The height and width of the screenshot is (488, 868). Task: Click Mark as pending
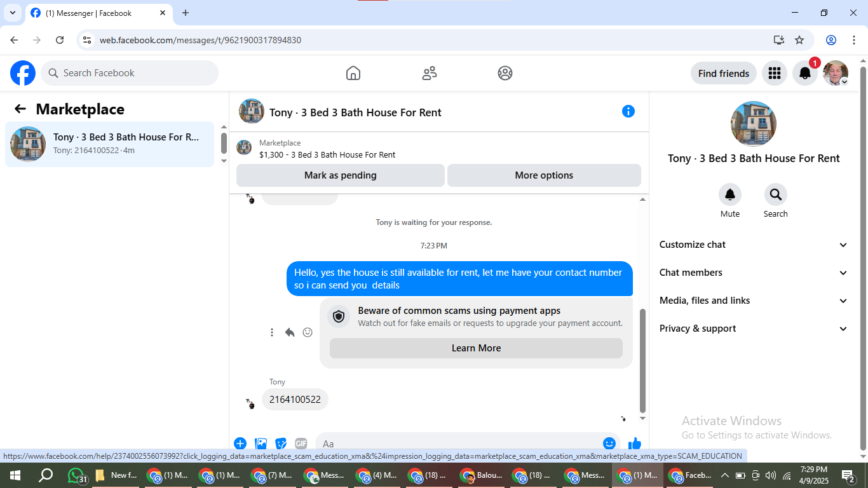pyautogui.click(x=341, y=175)
